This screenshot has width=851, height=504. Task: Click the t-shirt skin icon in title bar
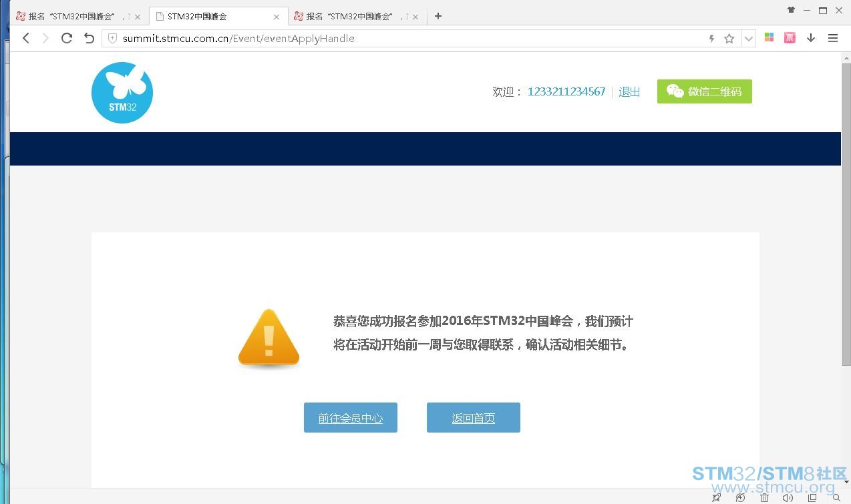pyautogui.click(x=792, y=10)
